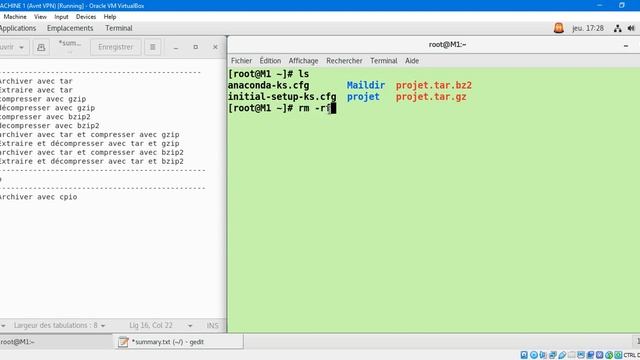Click the VirtualBox USB devices status icon
Viewport: 640px width, 360px height.
click(562, 355)
